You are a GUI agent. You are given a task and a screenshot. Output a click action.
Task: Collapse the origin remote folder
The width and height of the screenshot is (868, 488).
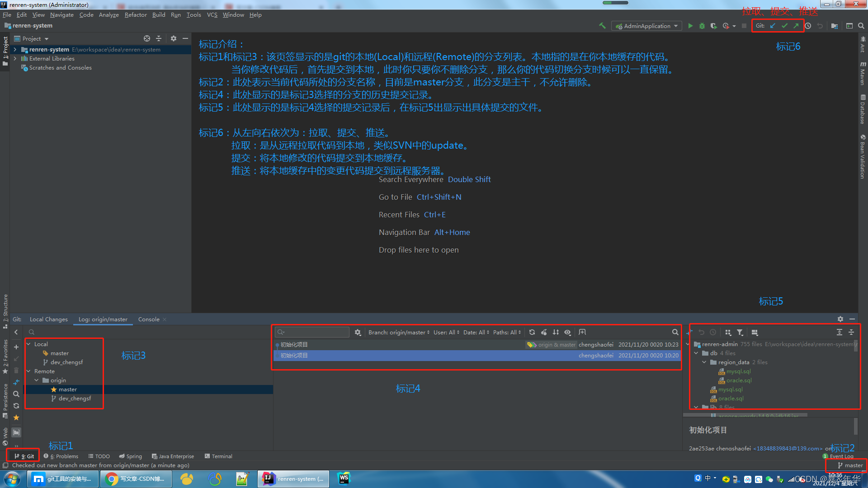[x=37, y=380]
